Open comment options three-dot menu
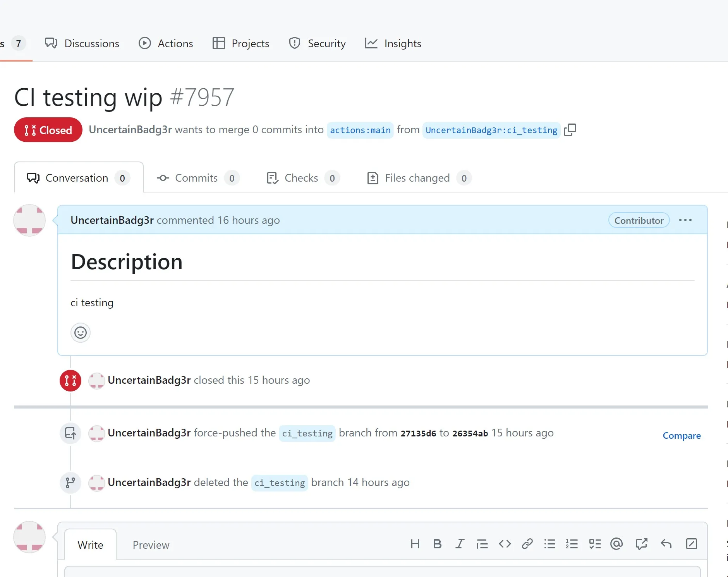Viewport: 728px width, 577px height. pyautogui.click(x=685, y=220)
